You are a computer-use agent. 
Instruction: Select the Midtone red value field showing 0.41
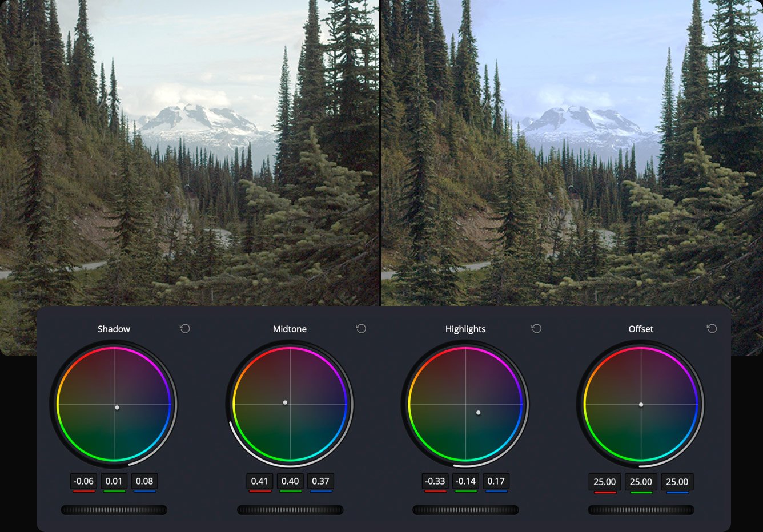coord(260,481)
